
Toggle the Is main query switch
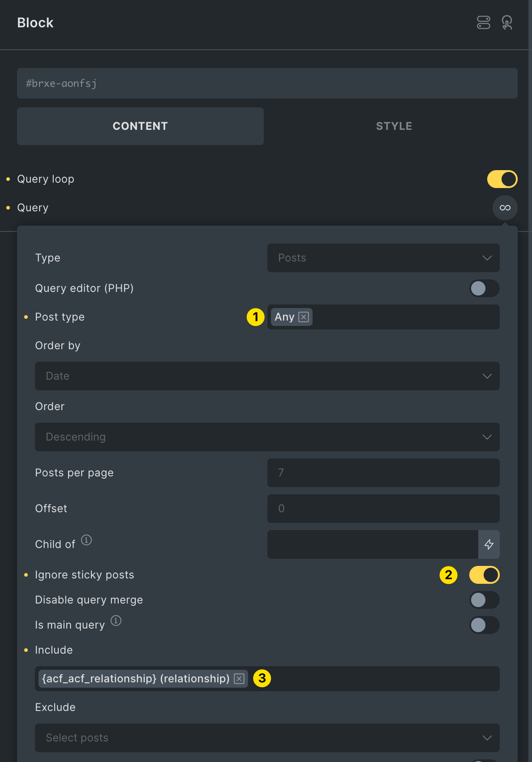(x=485, y=625)
